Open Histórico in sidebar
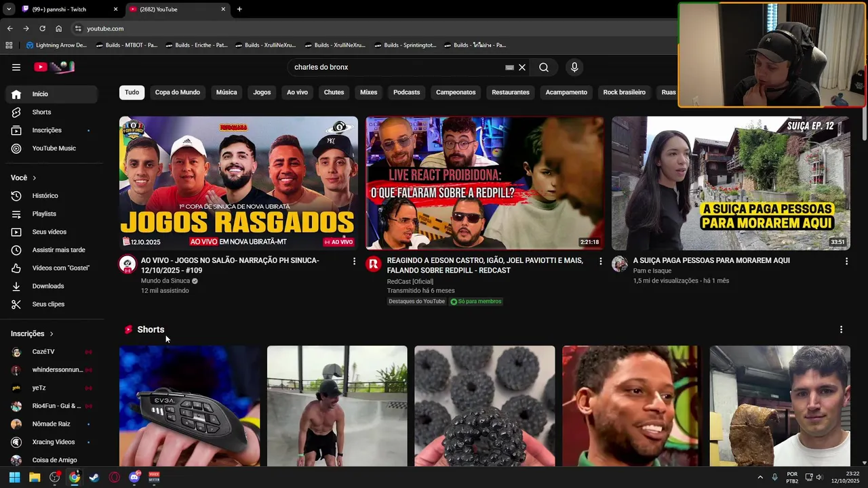868x488 pixels. click(x=52, y=196)
